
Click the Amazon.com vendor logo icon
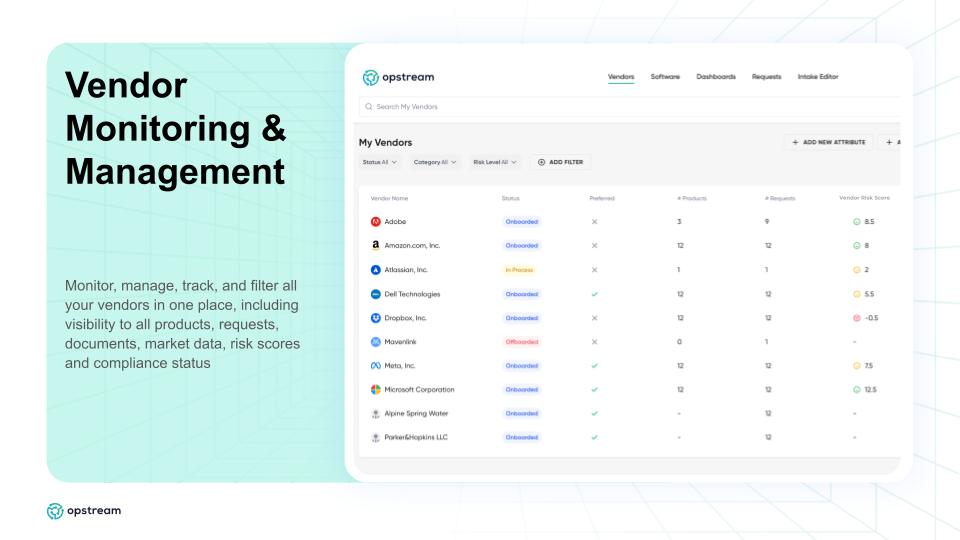coord(375,246)
